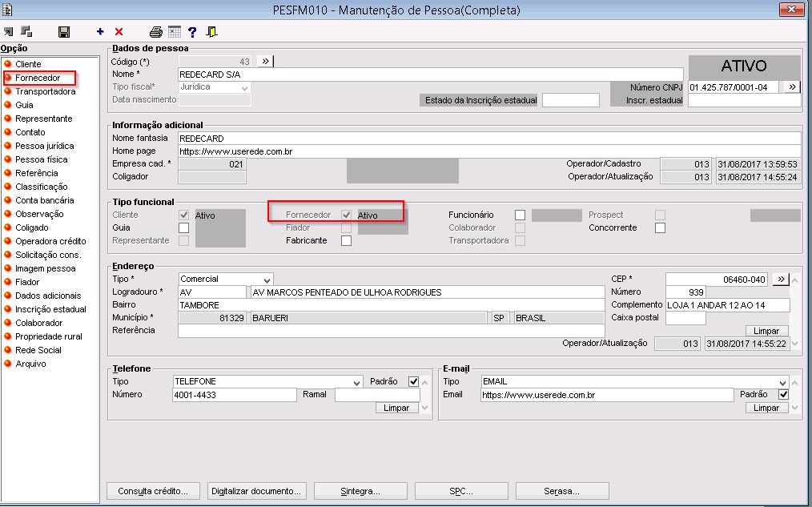Toggle the Padrão checkbox in Telefone
The image size is (812, 507).
(x=413, y=382)
